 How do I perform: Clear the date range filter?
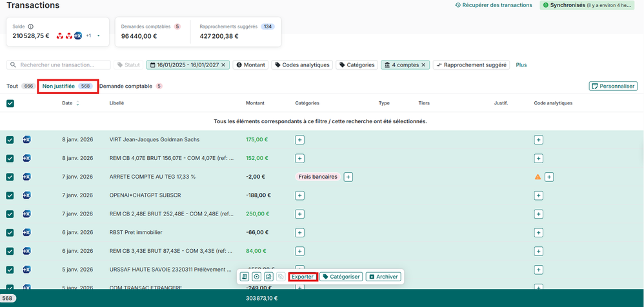click(x=223, y=65)
